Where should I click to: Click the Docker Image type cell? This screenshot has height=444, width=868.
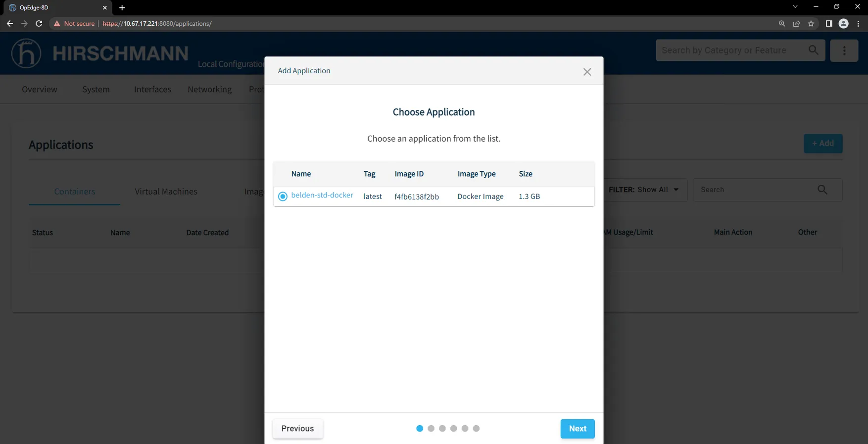481,197
